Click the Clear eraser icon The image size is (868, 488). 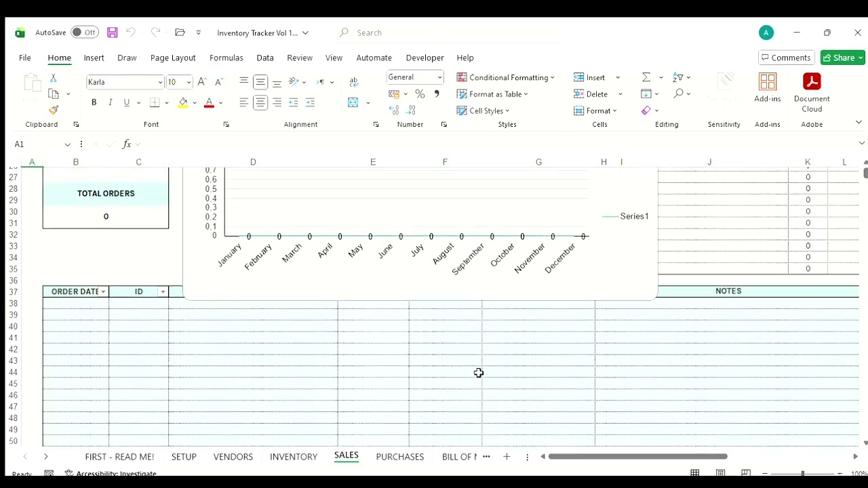point(646,110)
